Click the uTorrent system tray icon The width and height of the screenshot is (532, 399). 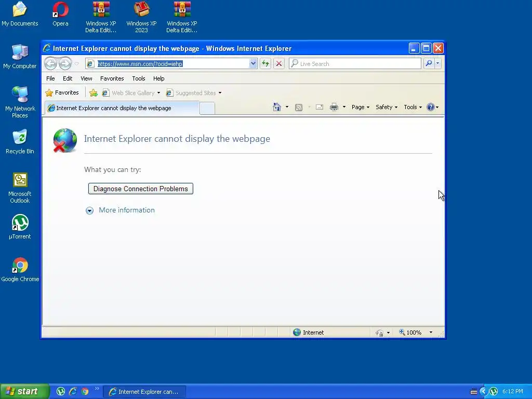click(x=494, y=392)
